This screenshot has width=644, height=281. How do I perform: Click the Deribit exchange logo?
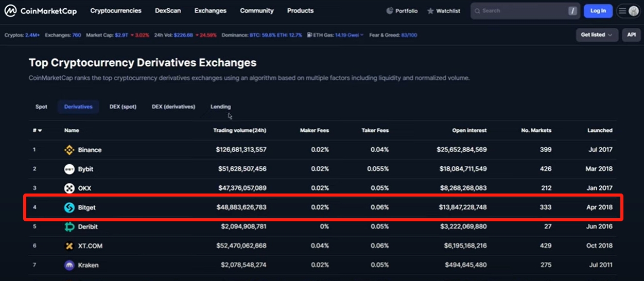69,227
